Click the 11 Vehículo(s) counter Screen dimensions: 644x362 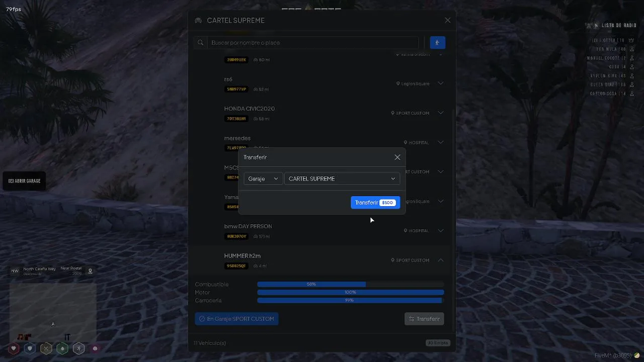[210, 343]
